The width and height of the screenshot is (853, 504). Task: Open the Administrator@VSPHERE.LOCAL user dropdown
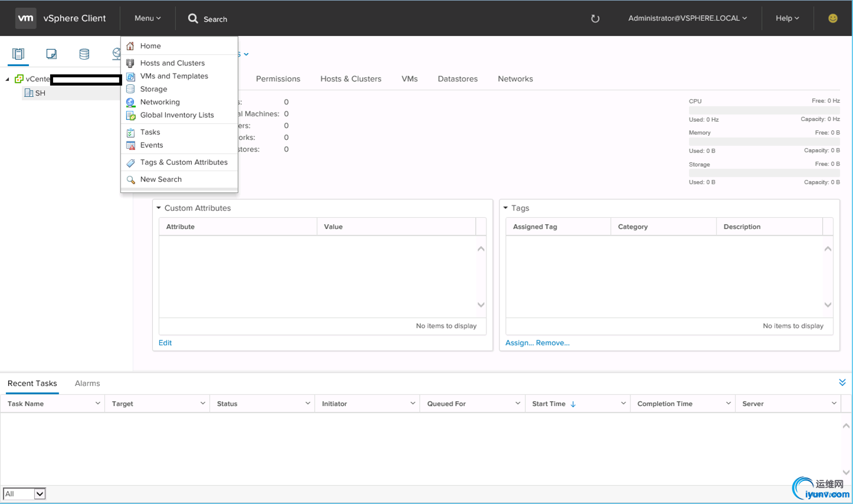(687, 18)
